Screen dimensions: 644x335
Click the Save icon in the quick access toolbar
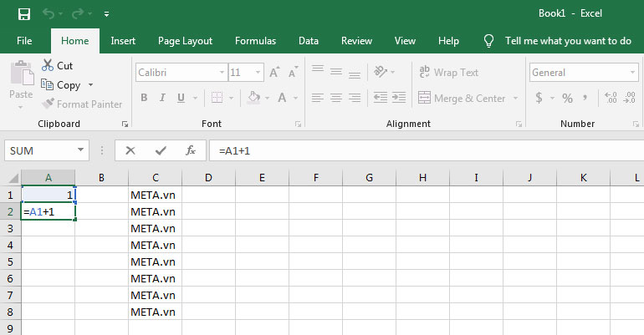click(x=24, y=14)
